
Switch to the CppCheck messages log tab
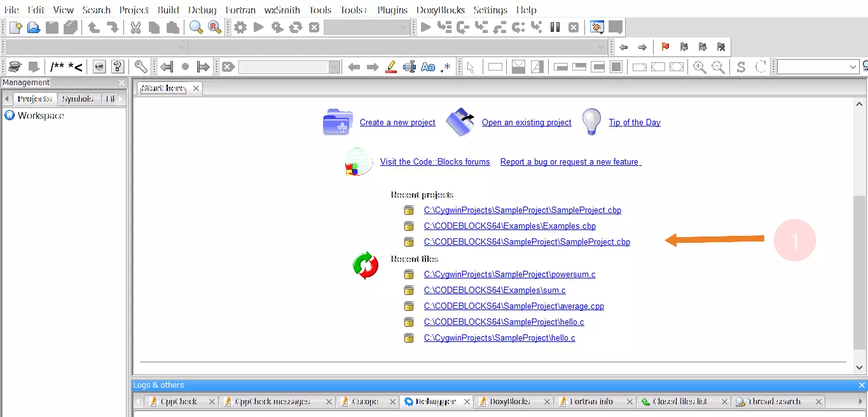tap(277, 401)
